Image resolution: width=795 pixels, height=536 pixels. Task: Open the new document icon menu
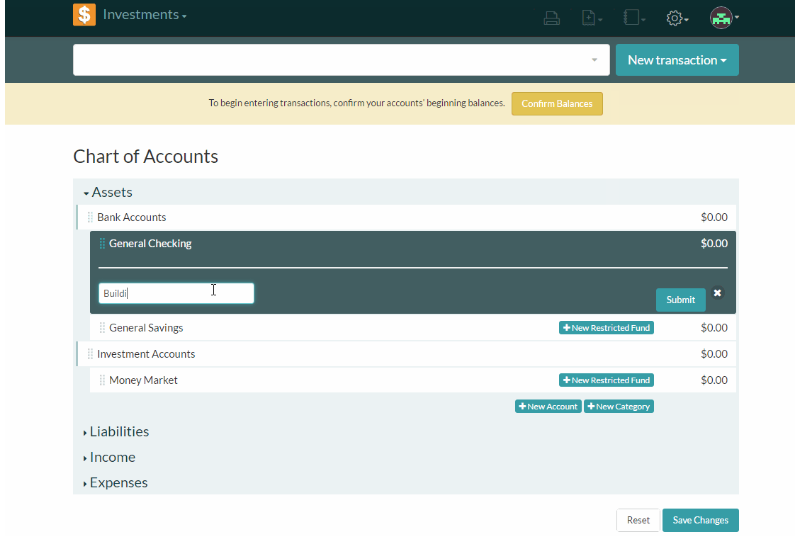tap(591, 18)
